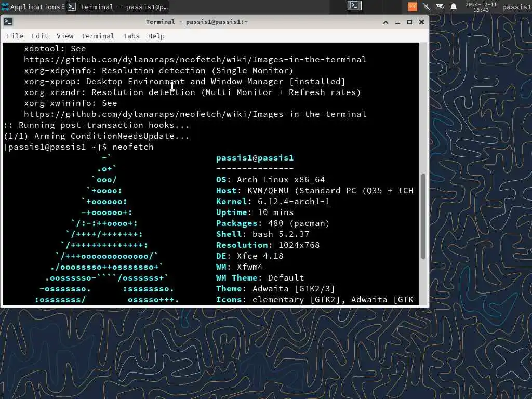Click the 'Uptime: 10 mins' line
The height and width of the screenshot is (399, 532).
point(255,212)
